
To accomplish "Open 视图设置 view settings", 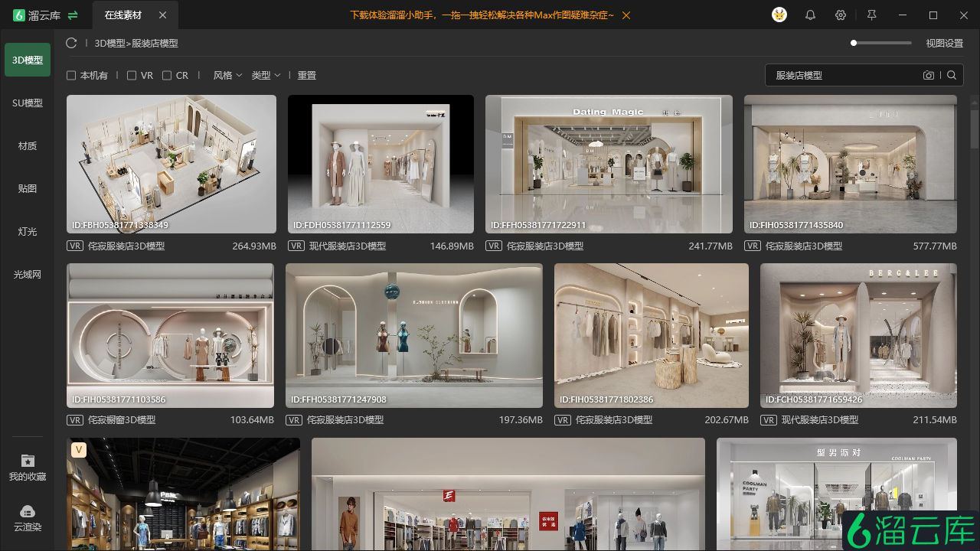I will click(x=944, y=44).
